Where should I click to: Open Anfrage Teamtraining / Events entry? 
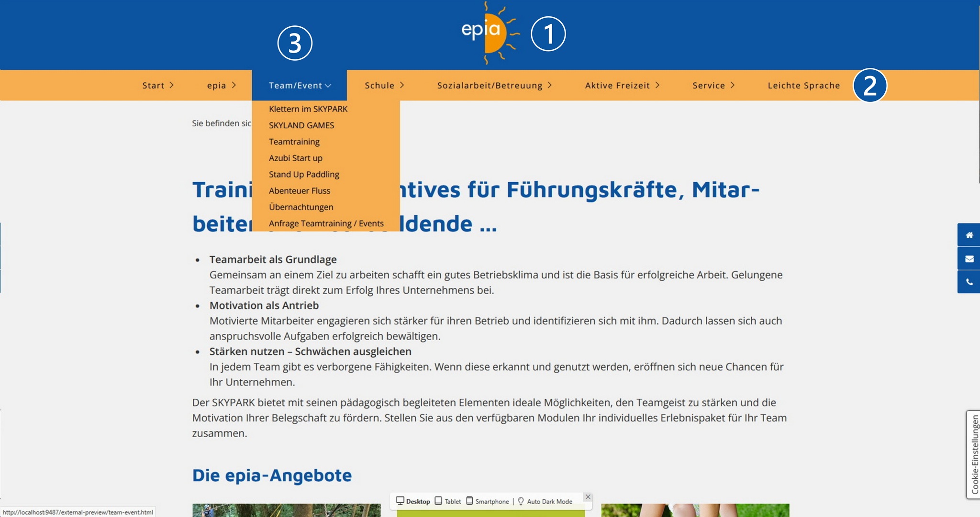(x=326, y=223)
